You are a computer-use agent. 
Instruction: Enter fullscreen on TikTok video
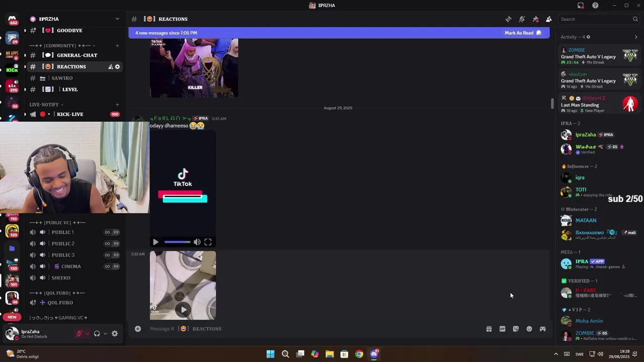click(208, 242)
